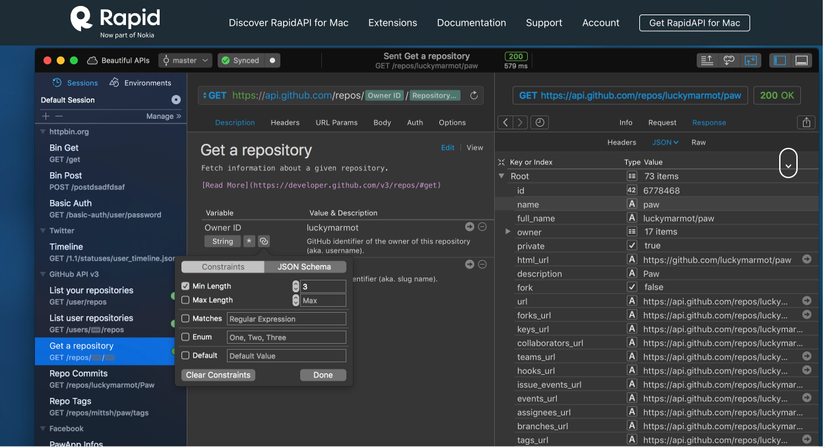Screen dimensions: 825x448
Task: Open Documentation in the site menu
Action: 471,23
